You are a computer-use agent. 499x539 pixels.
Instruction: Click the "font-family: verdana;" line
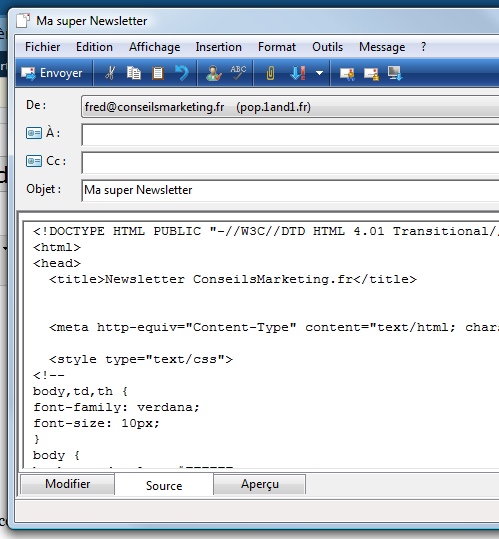[x=116, y=407]
